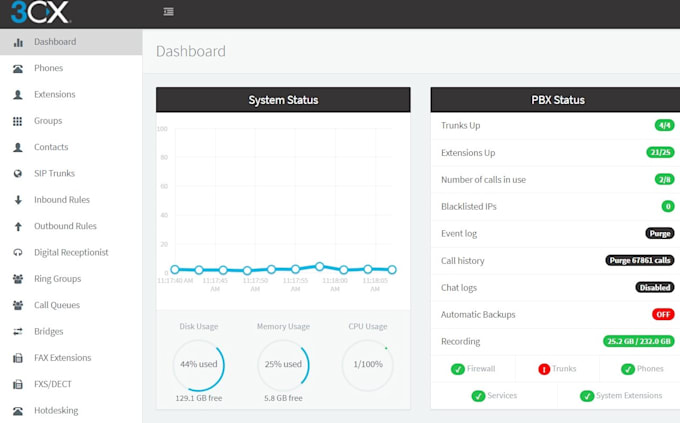680x423 pixels.
Task: Click the Bridges arrows icon
Action: click(18, 331)
